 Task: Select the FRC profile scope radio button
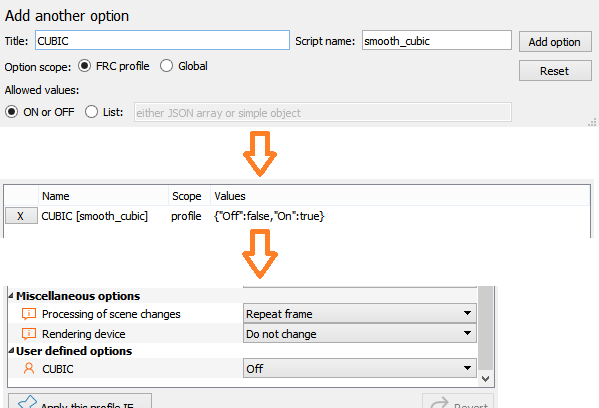[84, 66]
